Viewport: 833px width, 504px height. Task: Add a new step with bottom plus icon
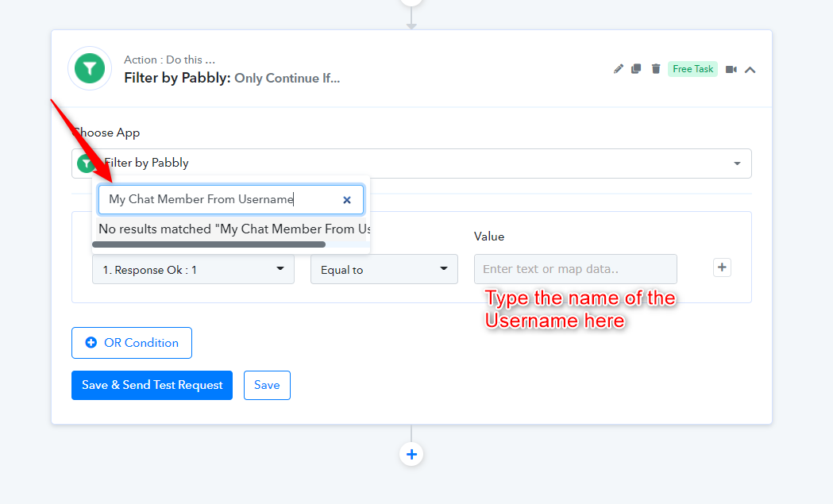411,455
